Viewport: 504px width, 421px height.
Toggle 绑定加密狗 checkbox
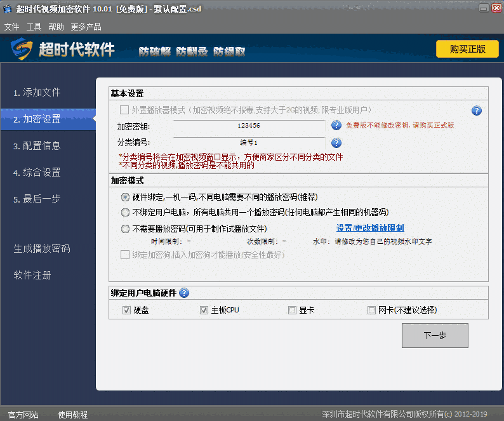tap(124, 255)
